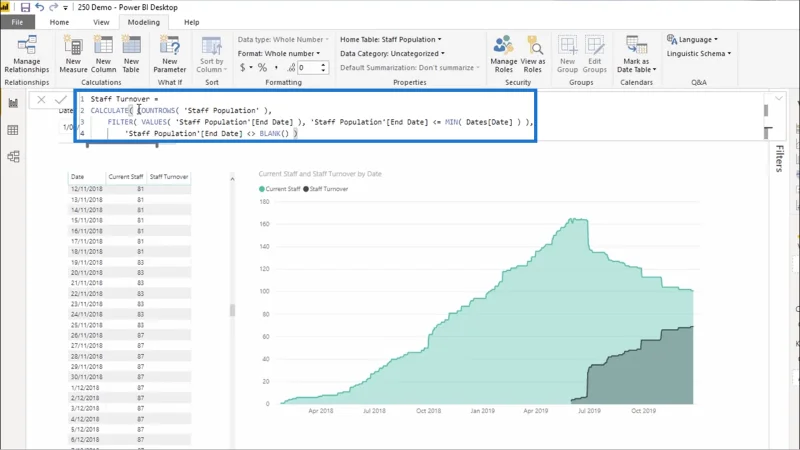Select table row 19/11/2018
Screen dimensions: 800x450
tap(130, 262)
